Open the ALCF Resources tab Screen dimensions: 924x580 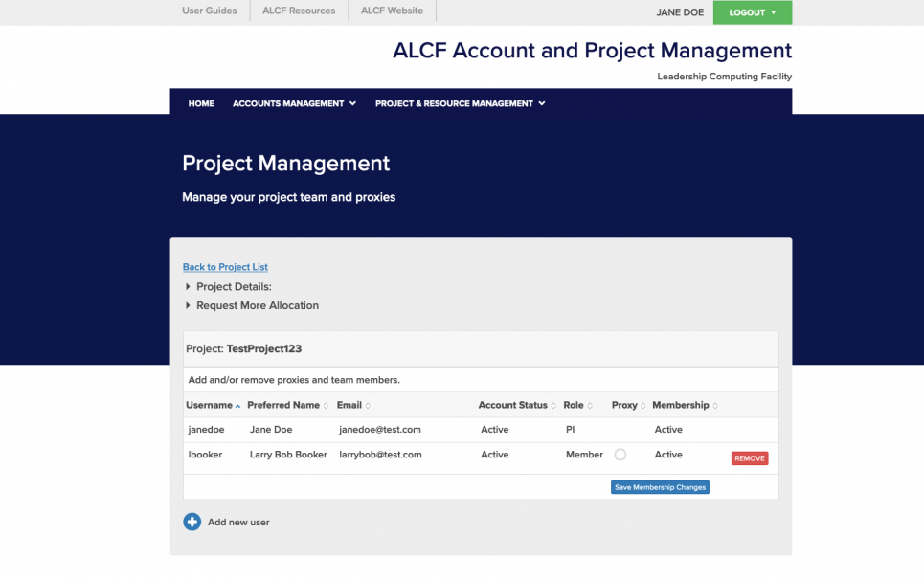[x=299, y=11]
